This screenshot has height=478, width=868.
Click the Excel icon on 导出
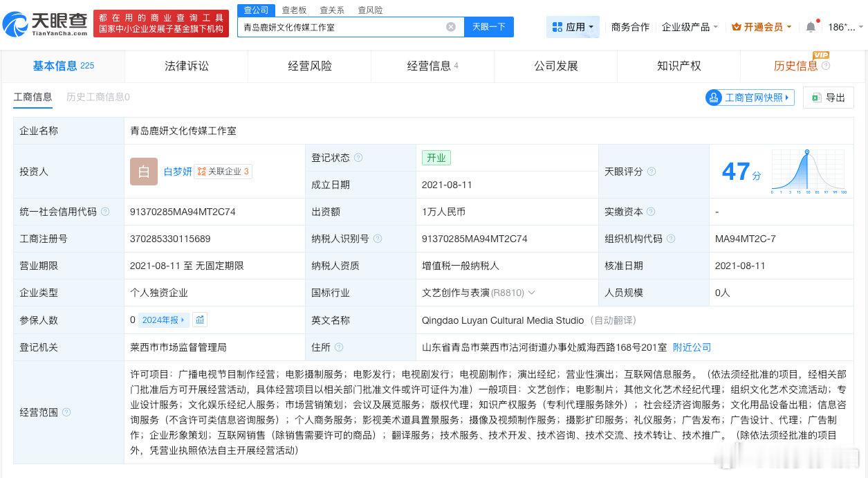(816, 98)
